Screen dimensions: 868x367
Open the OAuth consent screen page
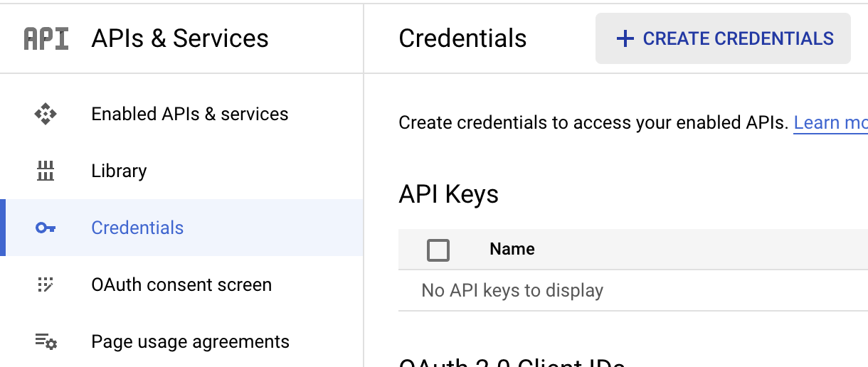pos(181,284)
